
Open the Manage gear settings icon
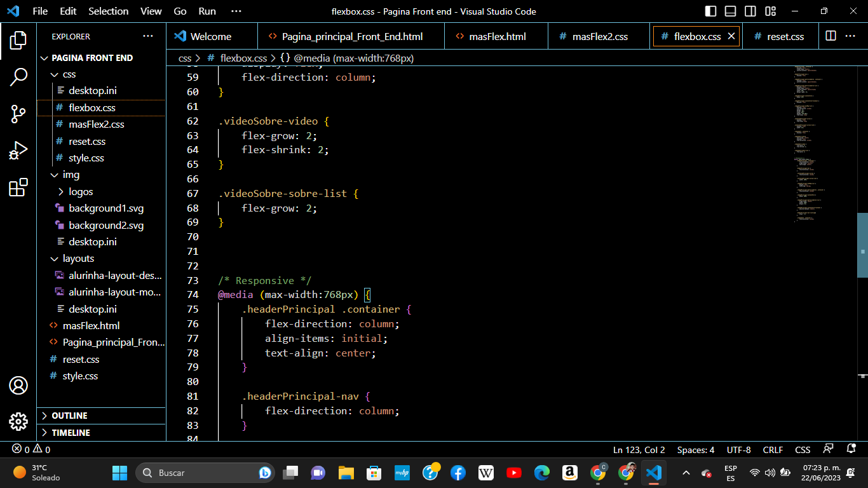(x=18, y=421)
